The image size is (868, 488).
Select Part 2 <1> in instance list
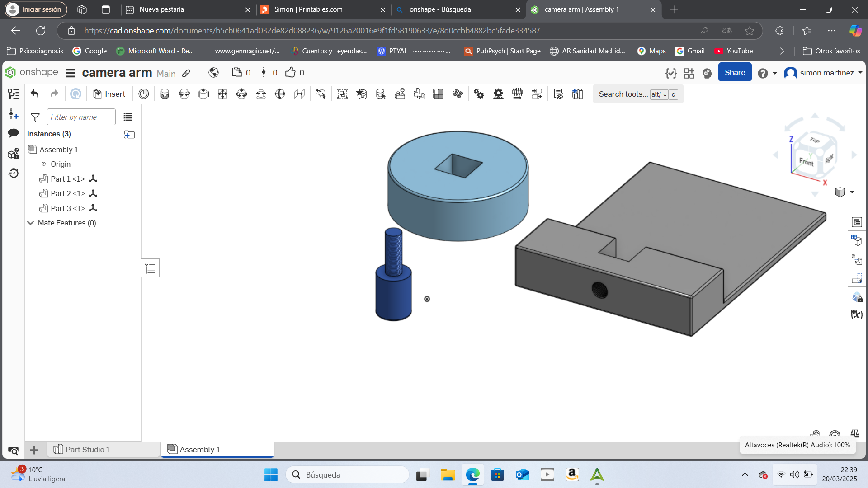click(68, 193)
